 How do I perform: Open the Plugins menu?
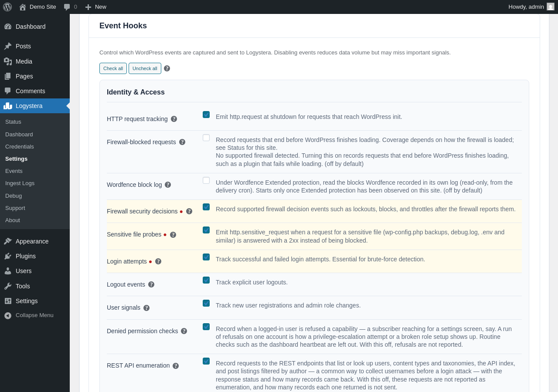coord(35,256)
